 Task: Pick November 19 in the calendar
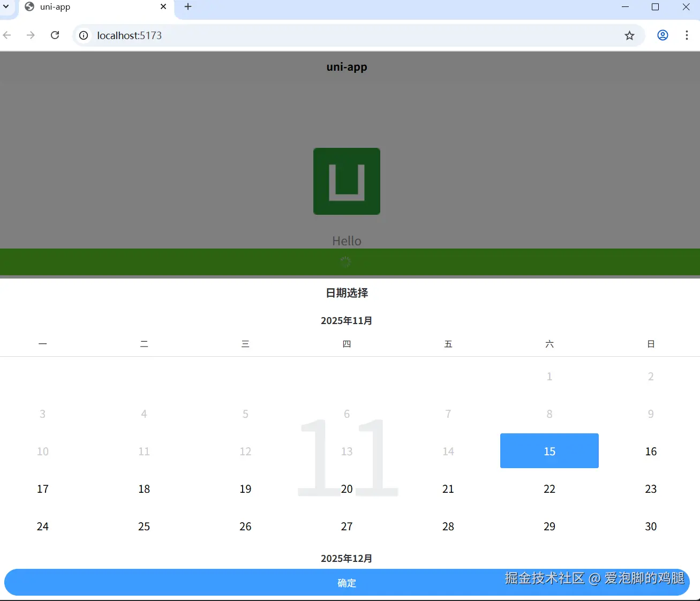245,489
